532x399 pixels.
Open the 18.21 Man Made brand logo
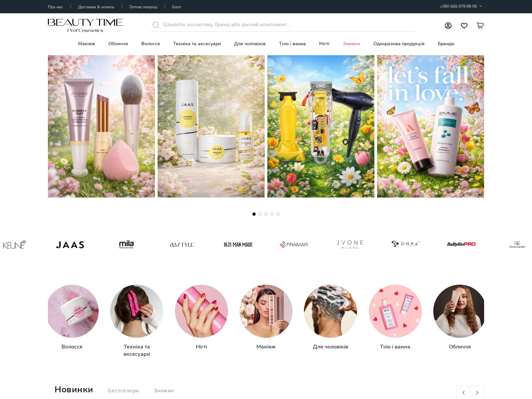pyautogui.click(x=238, y=245)
